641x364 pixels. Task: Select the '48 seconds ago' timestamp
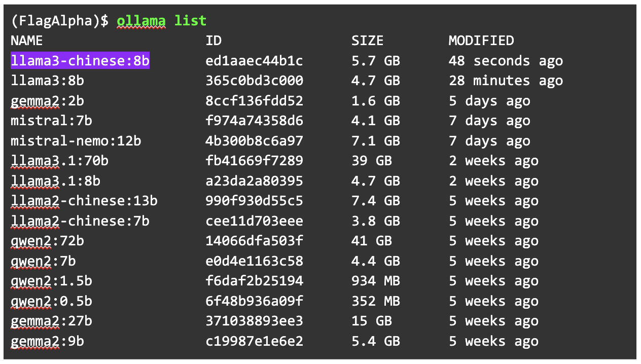pos(506,61)
